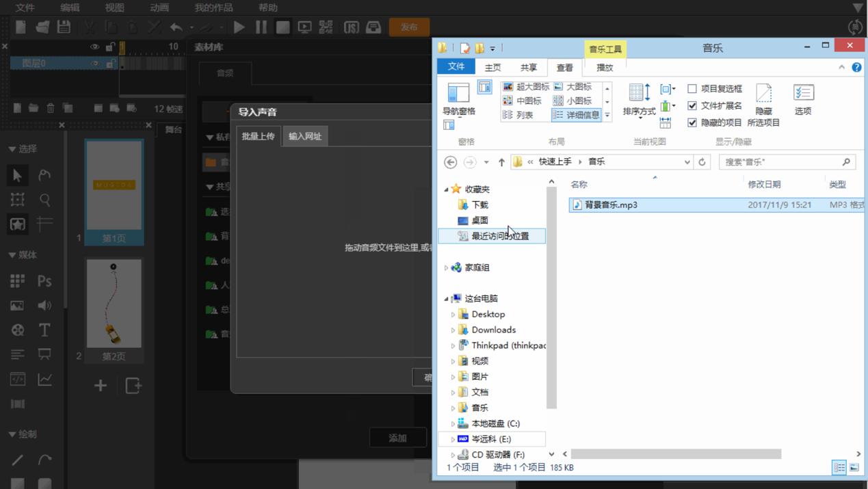Uncheck the 文件扩展名 checkbox

coord(692,106)
